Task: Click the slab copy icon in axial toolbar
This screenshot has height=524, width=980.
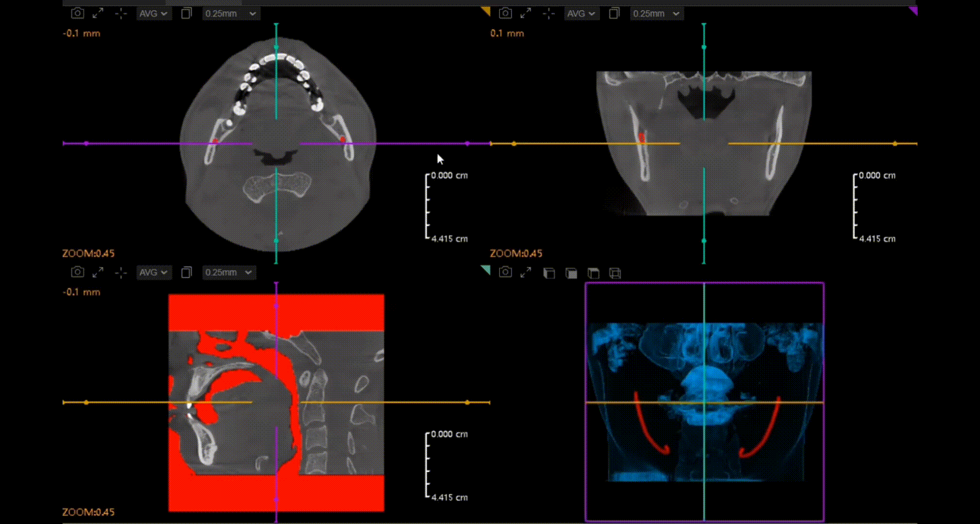Action: [x=186, y=14]
